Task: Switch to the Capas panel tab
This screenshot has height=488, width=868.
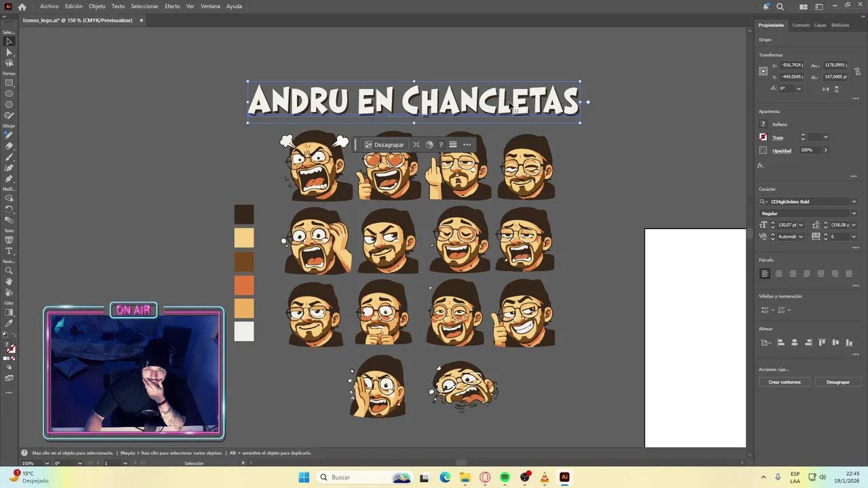Action: [x=820, y=25]
